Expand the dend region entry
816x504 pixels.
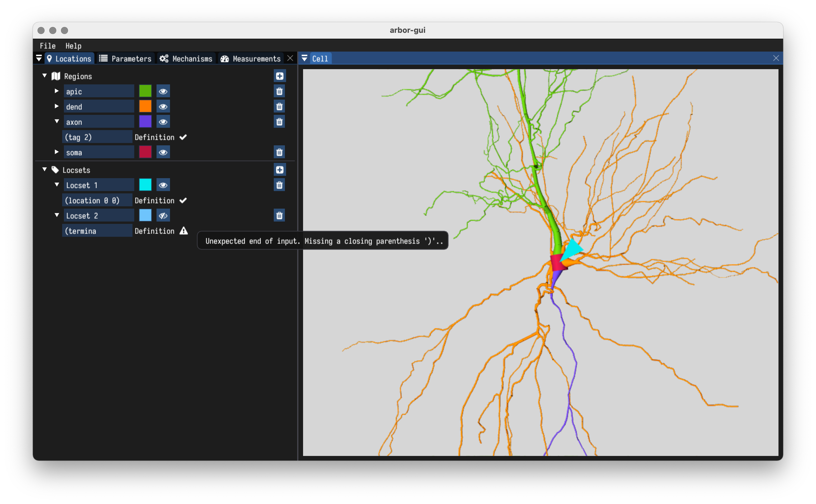[57, 106]
